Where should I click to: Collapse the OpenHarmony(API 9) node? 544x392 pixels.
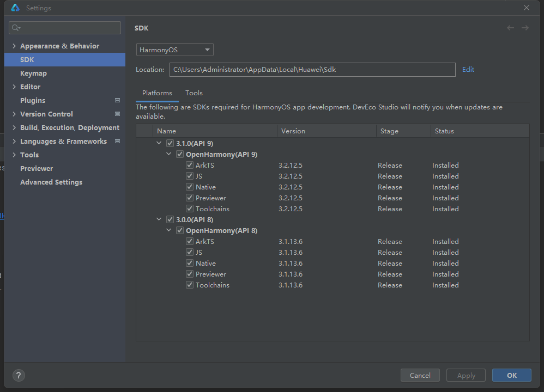tap(168, 154)
